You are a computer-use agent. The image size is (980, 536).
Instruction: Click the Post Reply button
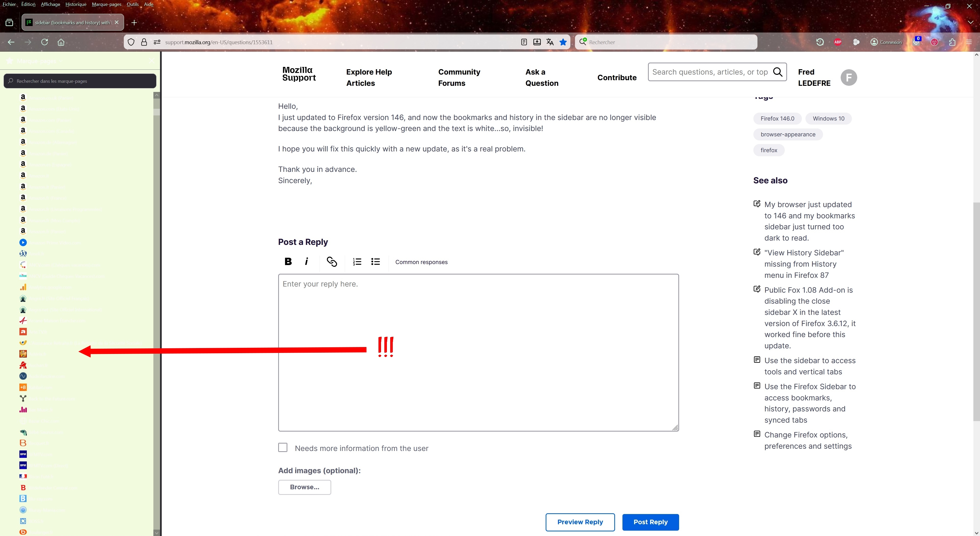(650, 522)
